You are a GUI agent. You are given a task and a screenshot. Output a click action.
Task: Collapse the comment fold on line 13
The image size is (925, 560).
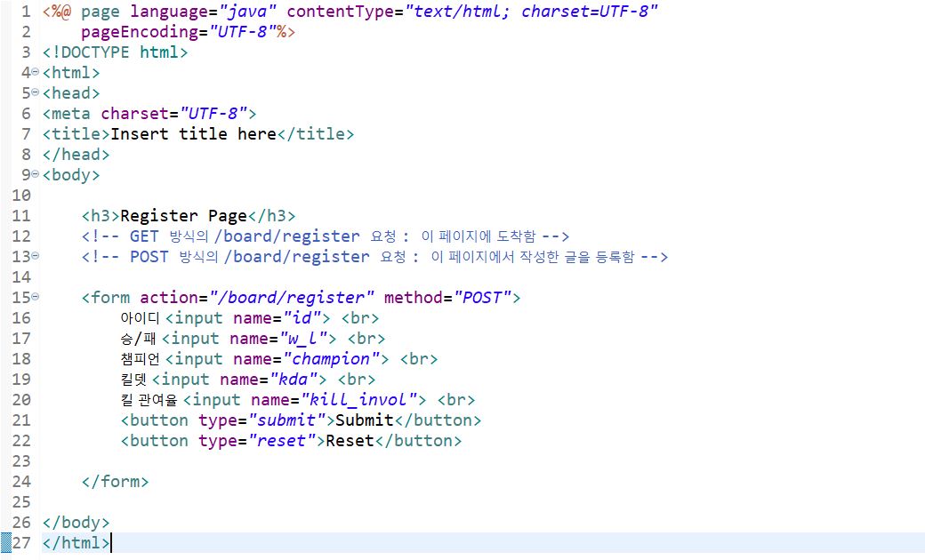(35, 256)
